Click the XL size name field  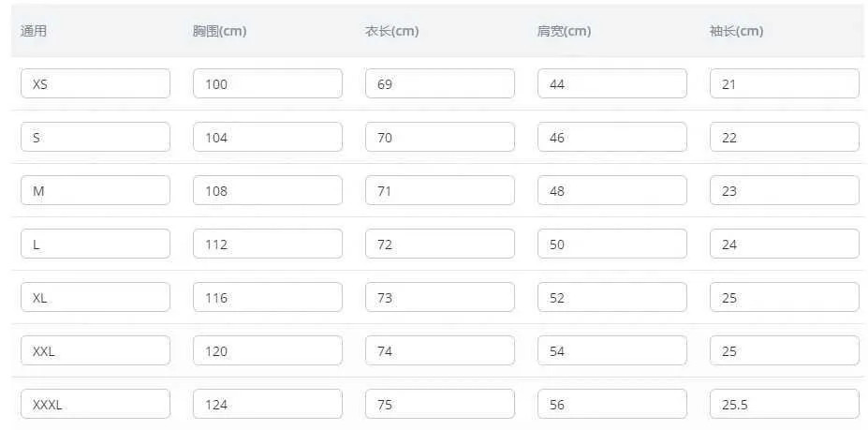[x=96, y=297]
